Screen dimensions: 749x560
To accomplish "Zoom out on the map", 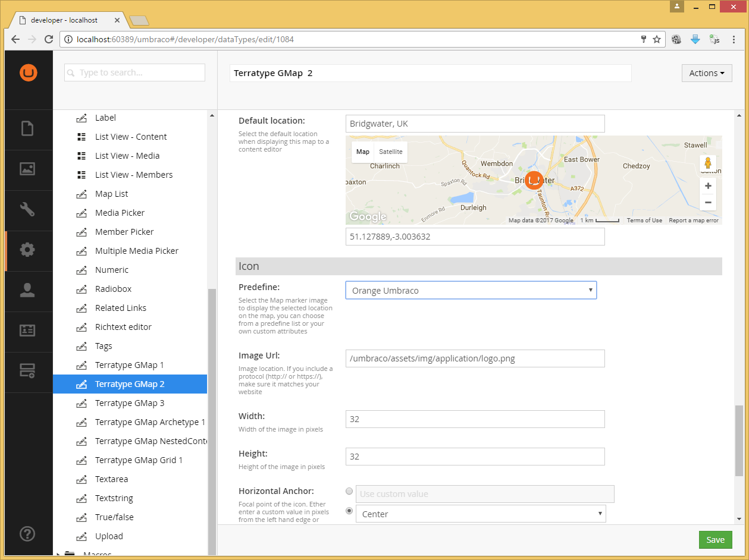I will (708, 202).
